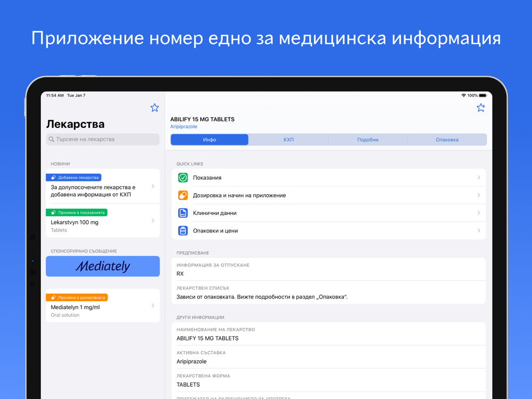Open the Опаковки и цени quick link
The image size is (532, 399).
[329, 231]
